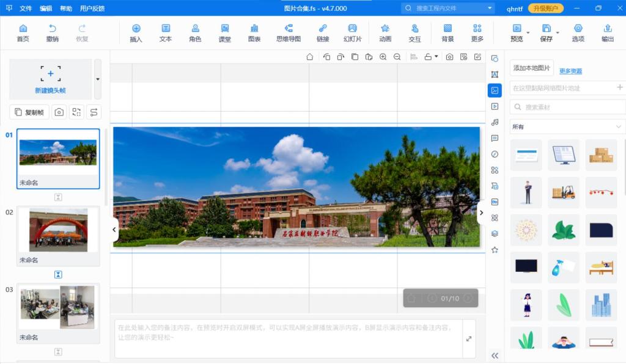Image resolution: width=626 pixels, height=364 pixels.
Task: Select frame 01 thumbnail
Action: point(58,159)
